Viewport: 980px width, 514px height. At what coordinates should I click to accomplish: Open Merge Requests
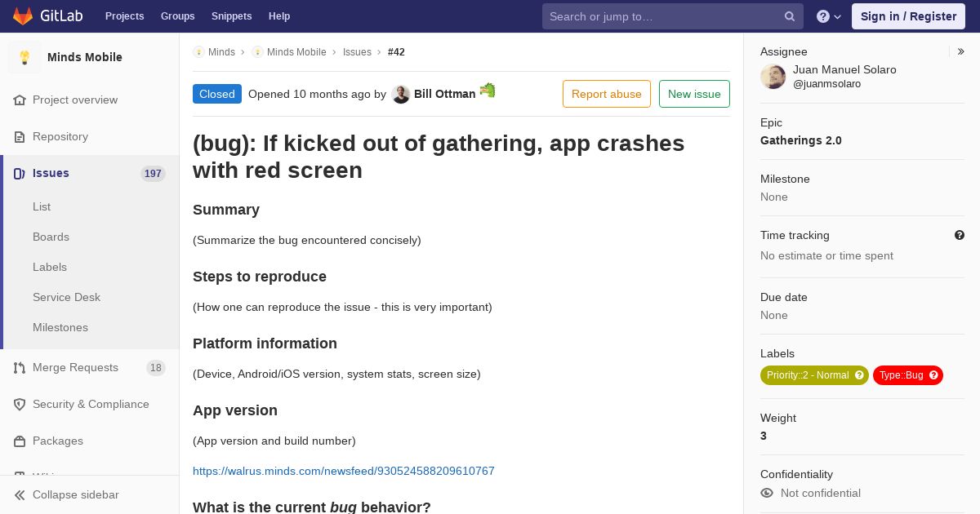coord(75,367)
